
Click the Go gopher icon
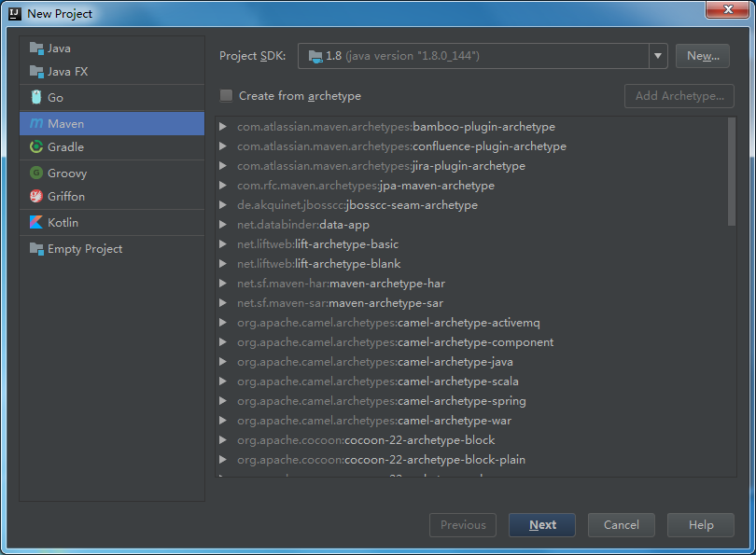tap(36, 97)
